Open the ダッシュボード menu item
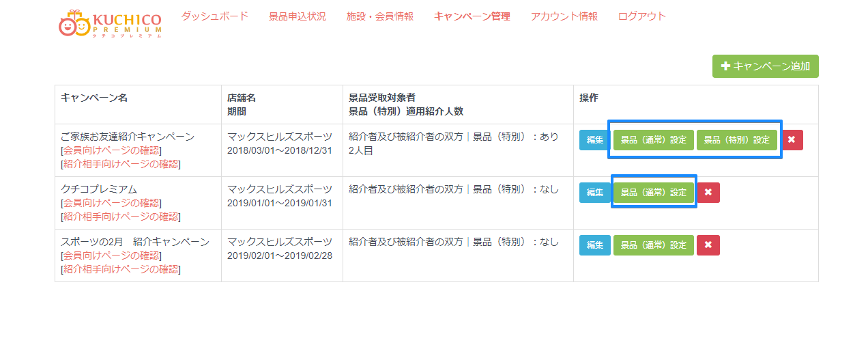Screen dimensions: 868x345 pos(214,16)
